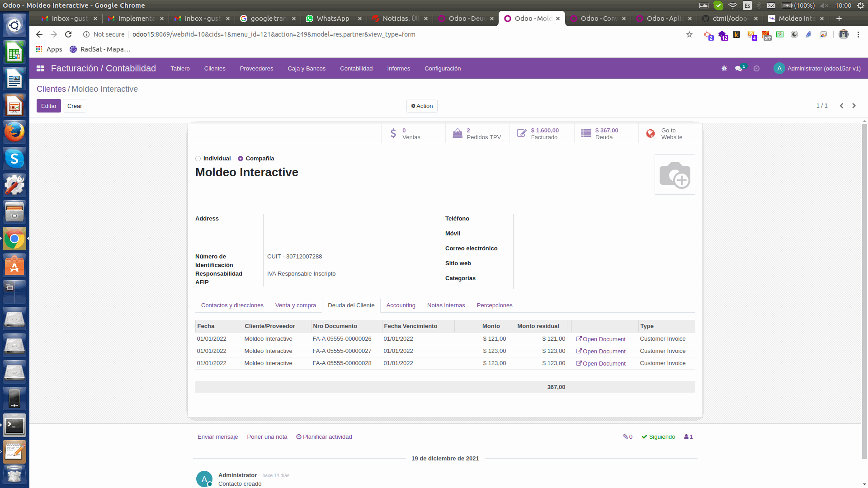This screenshot has height=488, width=868.
Task: Switch to Accounting tab
Action: (401, 305)
